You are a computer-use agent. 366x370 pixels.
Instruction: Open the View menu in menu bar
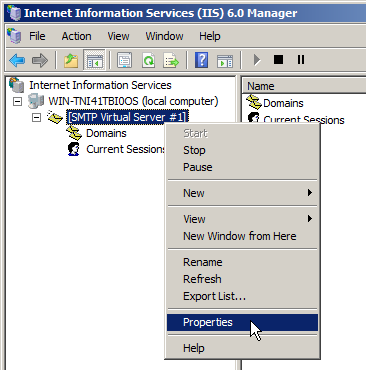pyautogui.click(x=118, y=36)
